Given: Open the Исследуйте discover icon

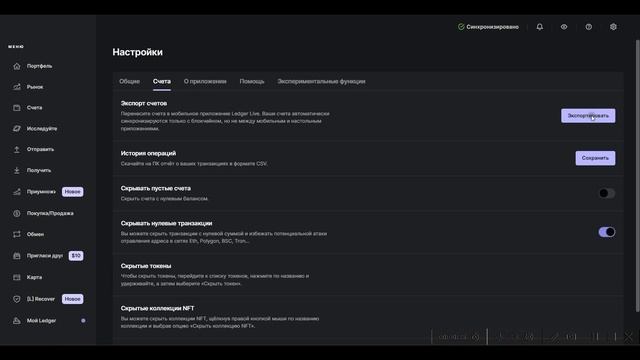Looking at the screenshot, I should tap(17, 129).
